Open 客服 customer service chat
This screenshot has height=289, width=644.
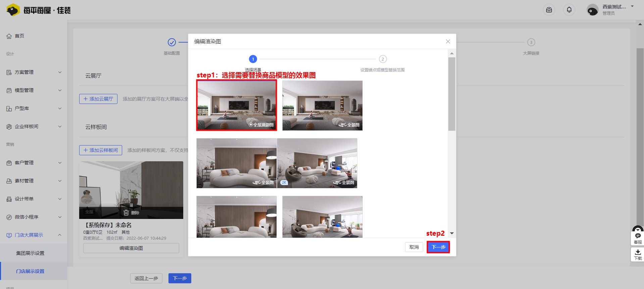638,238
